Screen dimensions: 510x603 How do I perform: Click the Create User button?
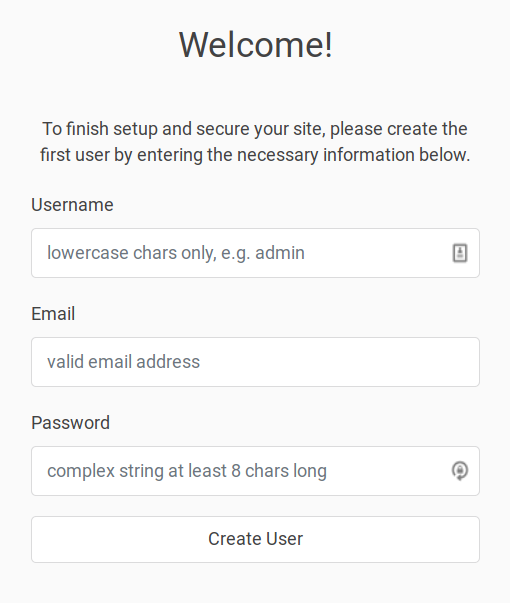point(255,539)
